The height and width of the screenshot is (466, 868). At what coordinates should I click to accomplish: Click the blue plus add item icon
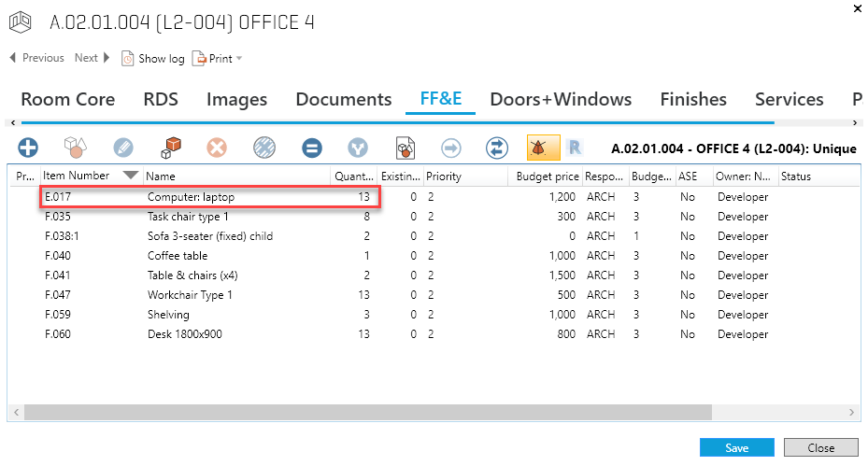[29, 148]
